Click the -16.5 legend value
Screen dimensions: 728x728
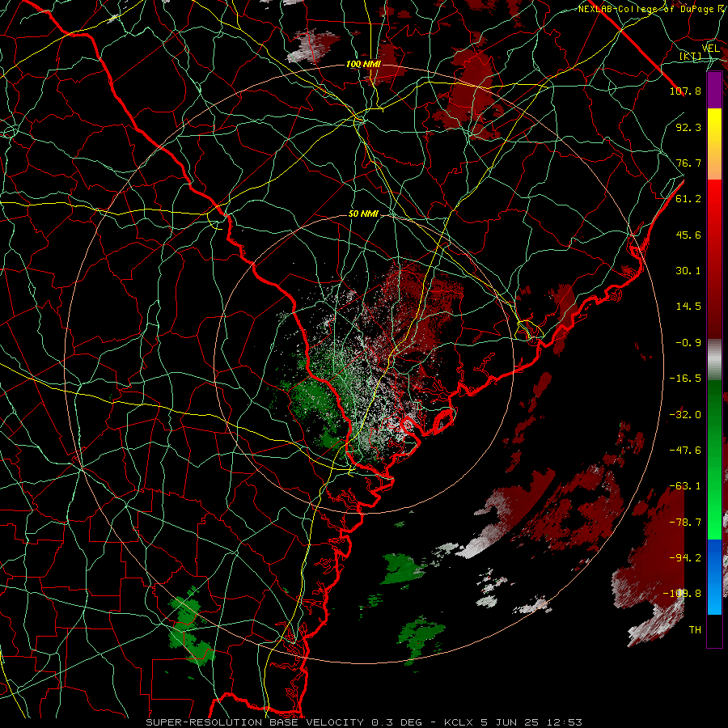[x=685, y=379]
